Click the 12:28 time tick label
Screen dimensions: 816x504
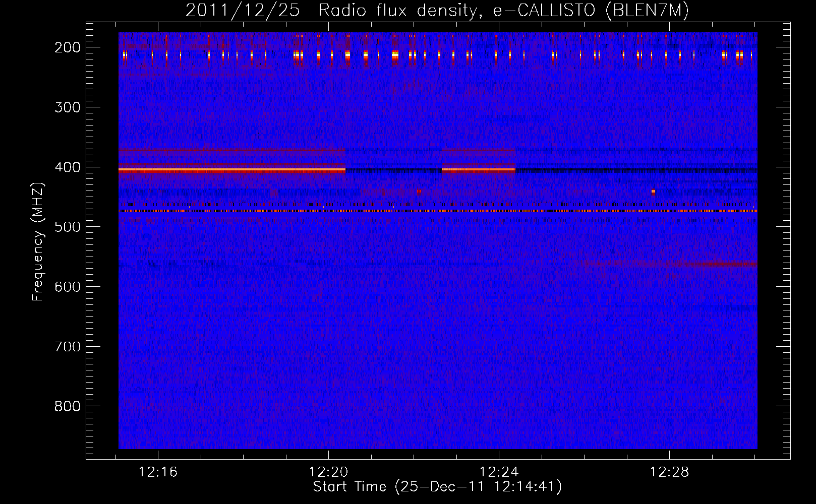point(670,472)
